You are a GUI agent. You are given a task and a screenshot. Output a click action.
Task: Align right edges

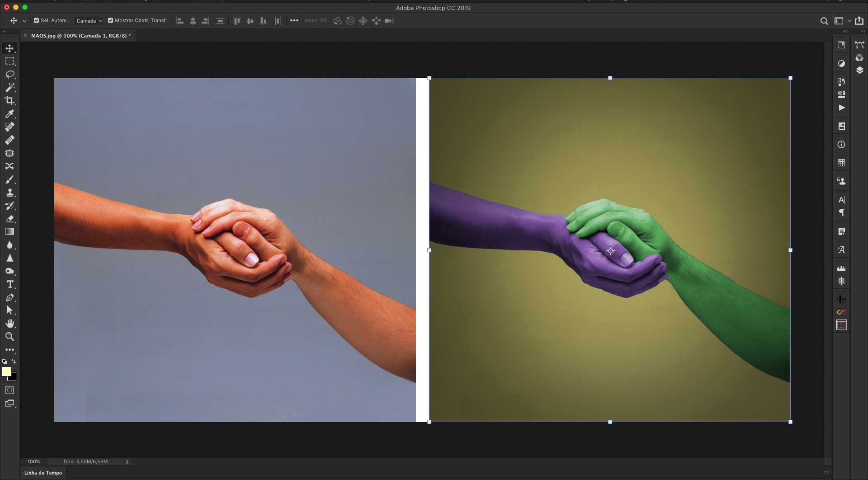(x=205, y=21)
